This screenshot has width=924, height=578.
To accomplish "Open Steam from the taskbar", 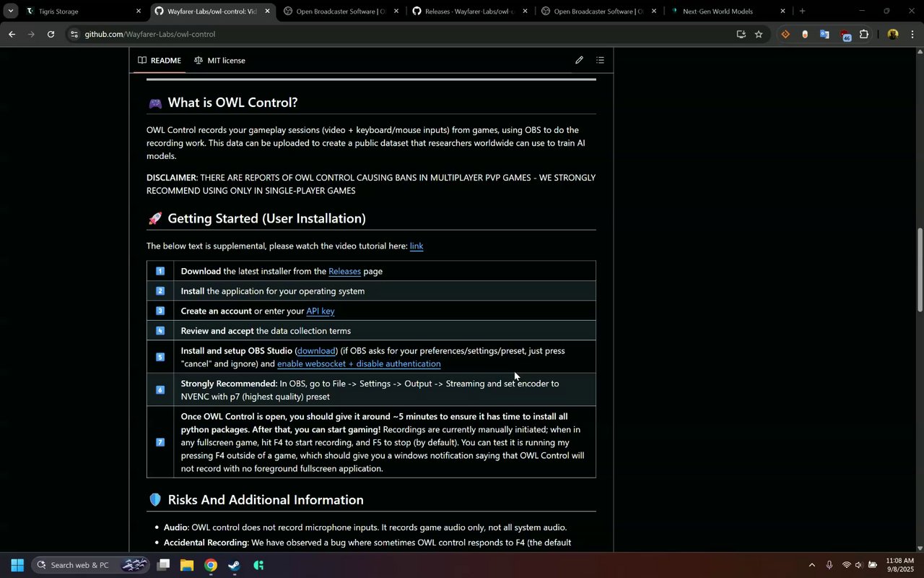I will (235, 565).
